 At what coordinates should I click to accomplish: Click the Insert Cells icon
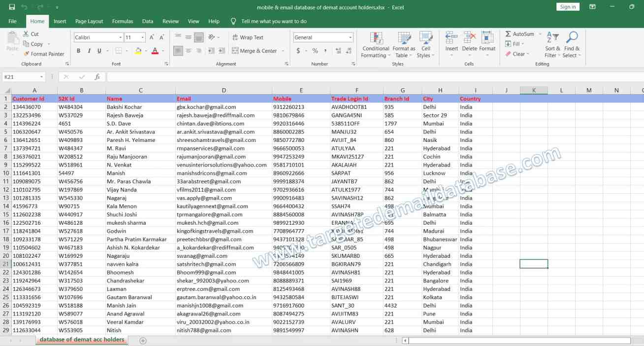(451, 38)
